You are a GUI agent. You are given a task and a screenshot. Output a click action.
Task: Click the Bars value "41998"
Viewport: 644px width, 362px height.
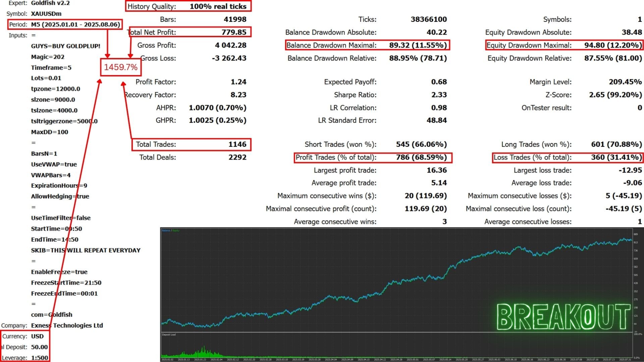point(235,19)
